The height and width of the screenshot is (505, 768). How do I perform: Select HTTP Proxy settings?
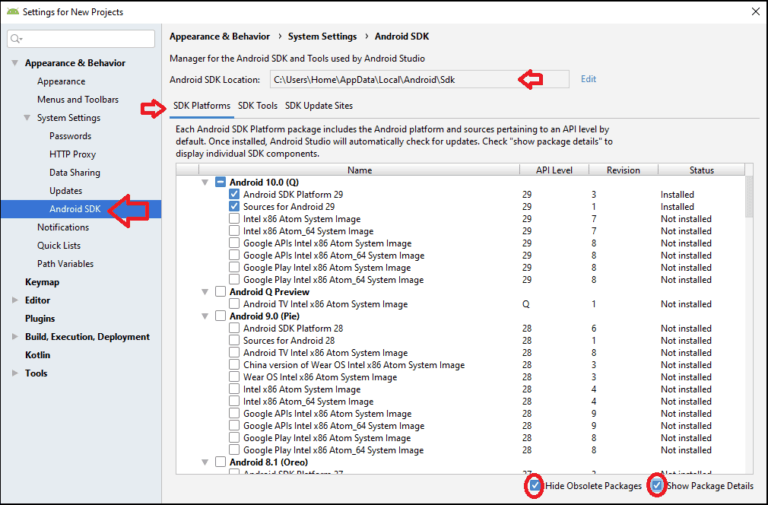(x=72, y=154)
